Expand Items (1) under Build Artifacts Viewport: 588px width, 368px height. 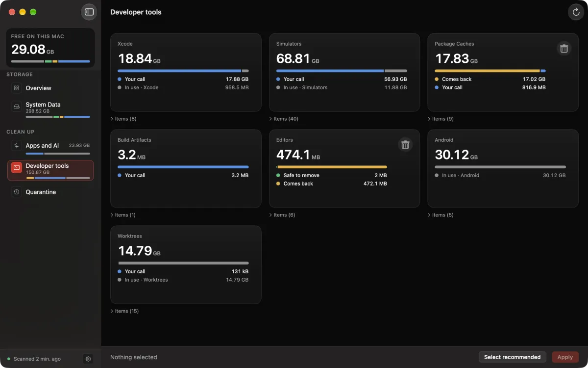[x=123, y=215]
